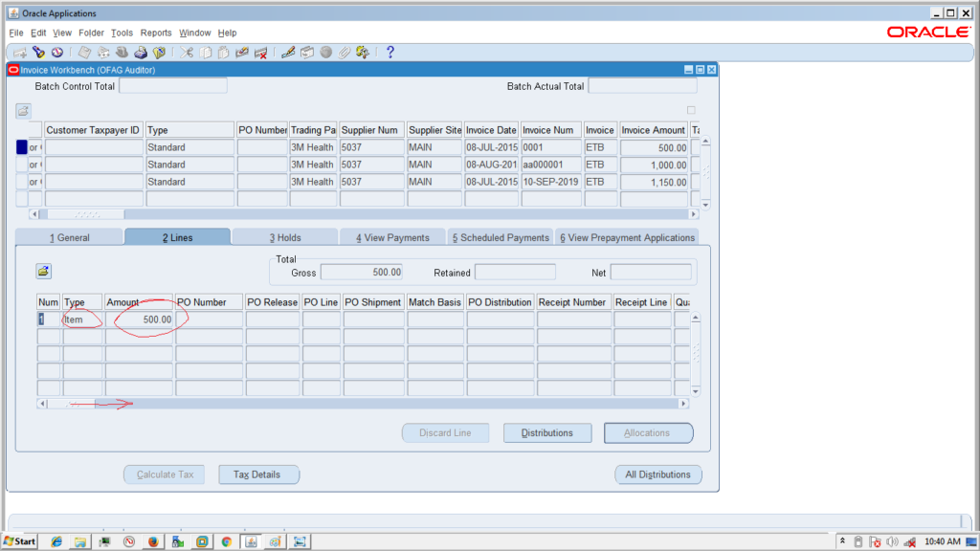Open the Tools menu
980x551 pixels.
[x=122, y=33]
